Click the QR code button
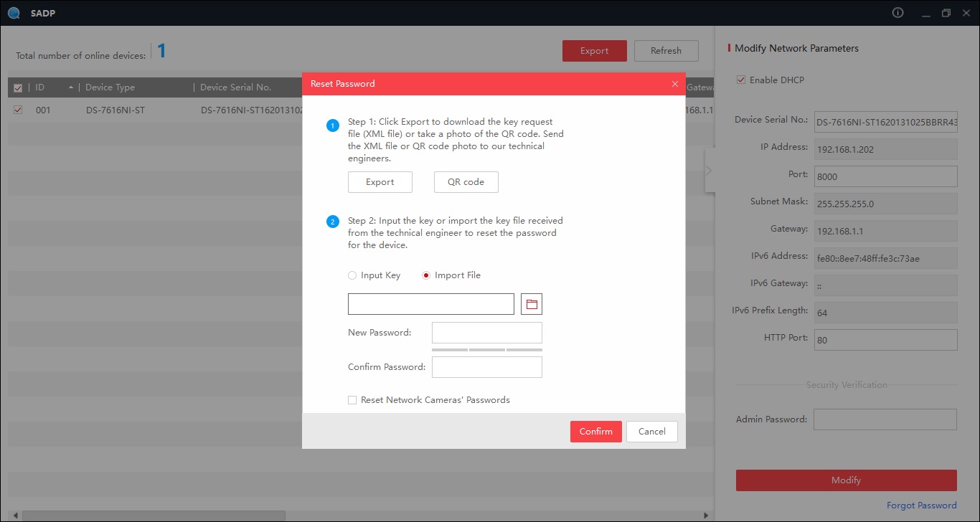980x522 pixels. click(466, 182)
